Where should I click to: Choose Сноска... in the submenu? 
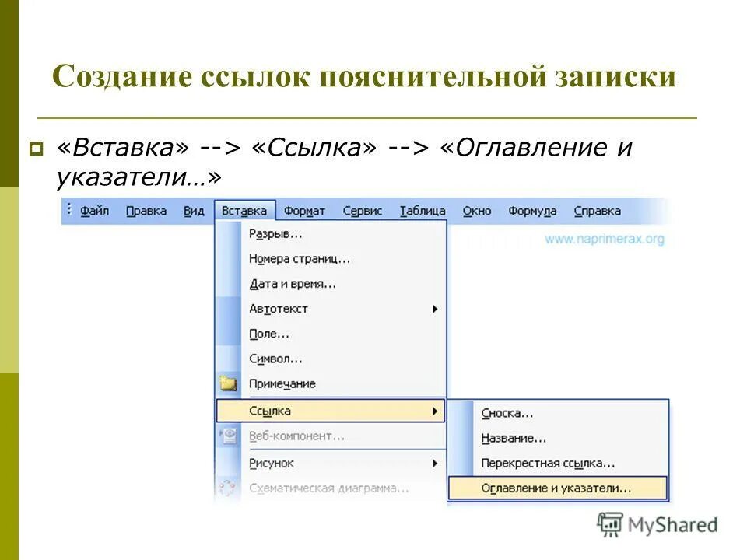click(558, 413)
